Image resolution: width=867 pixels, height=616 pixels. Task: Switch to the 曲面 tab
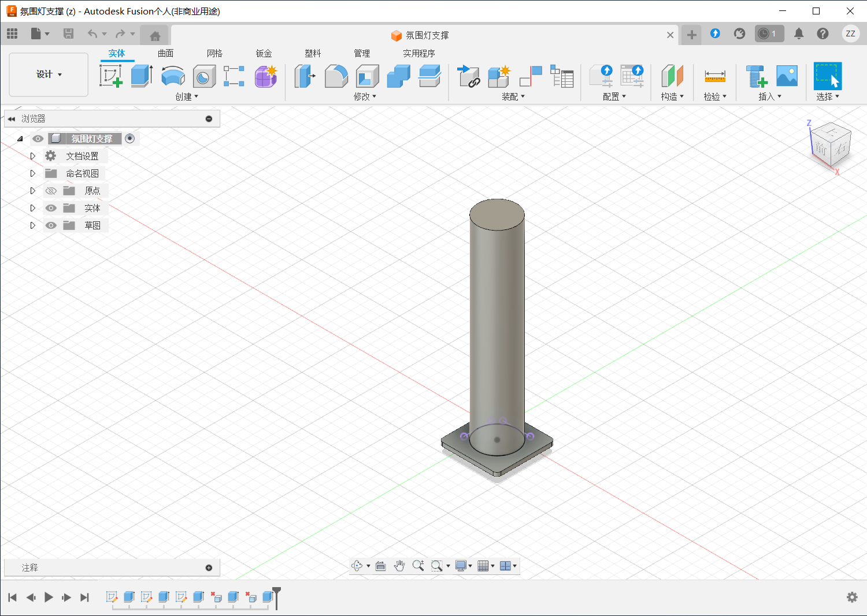pos(165,53)
